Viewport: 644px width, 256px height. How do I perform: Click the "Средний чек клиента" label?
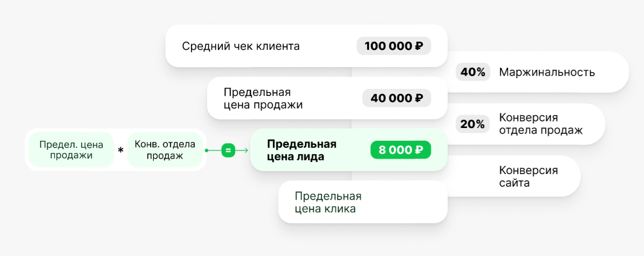(240, 46)
